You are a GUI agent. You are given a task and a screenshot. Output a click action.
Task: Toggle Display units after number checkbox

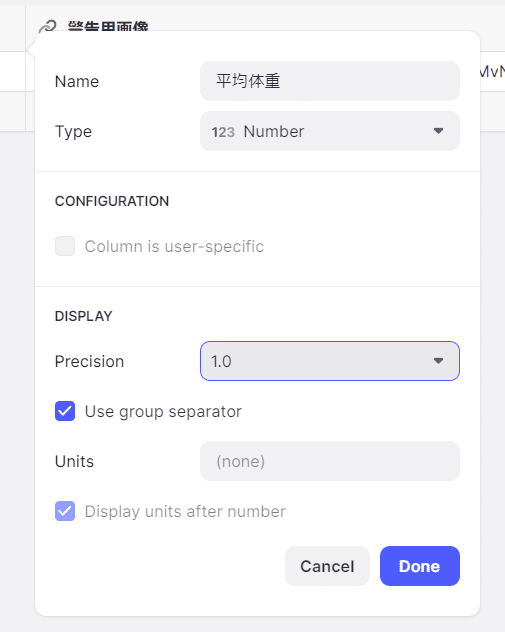click(65, 511)
